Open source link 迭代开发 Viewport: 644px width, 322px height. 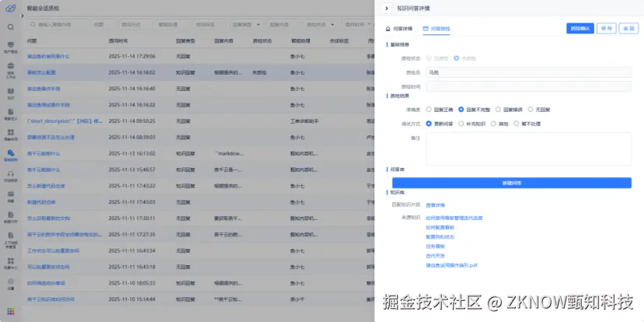pos(435,256)
